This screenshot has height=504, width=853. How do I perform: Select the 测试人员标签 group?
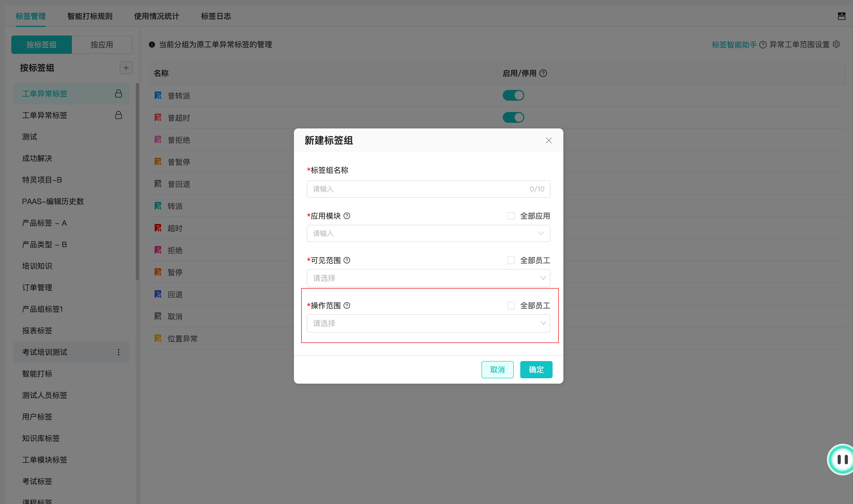click(71, 395)
